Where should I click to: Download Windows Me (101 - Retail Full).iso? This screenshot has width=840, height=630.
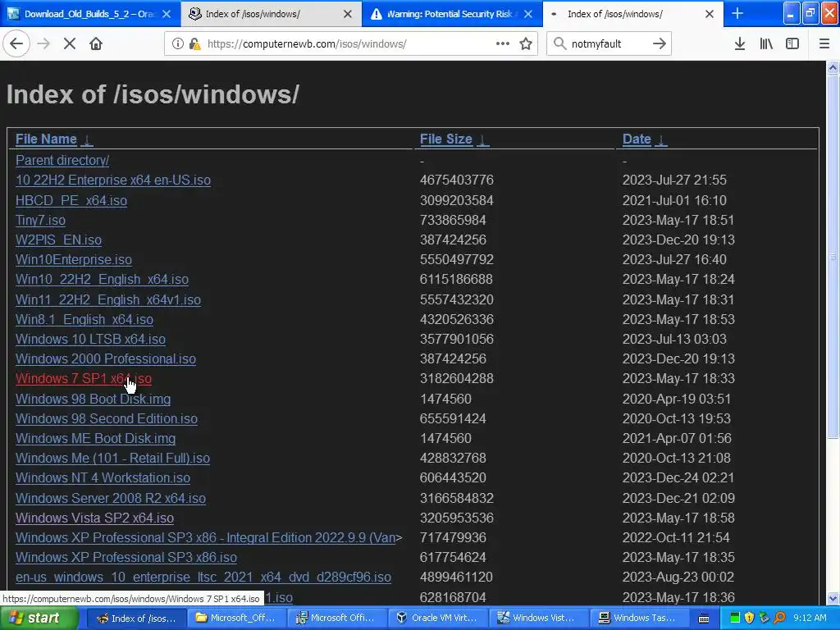pyautogui.click(x=112, y=458)
